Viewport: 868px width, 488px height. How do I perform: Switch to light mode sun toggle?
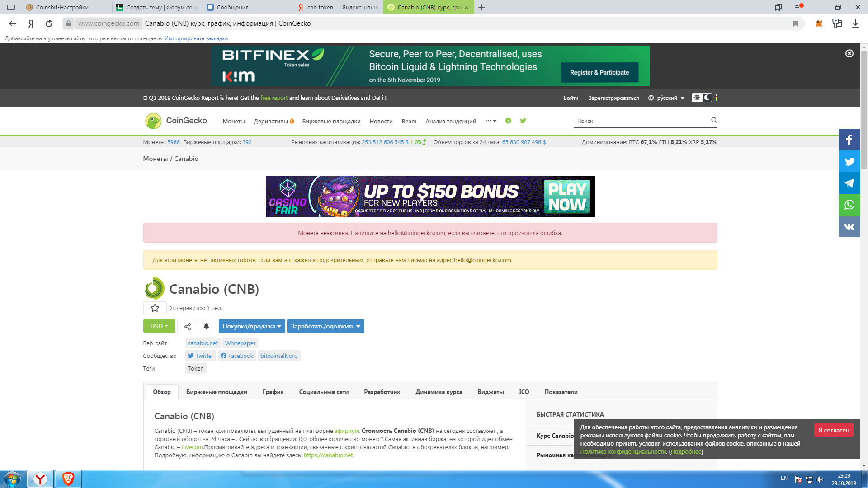click(697, 98)
